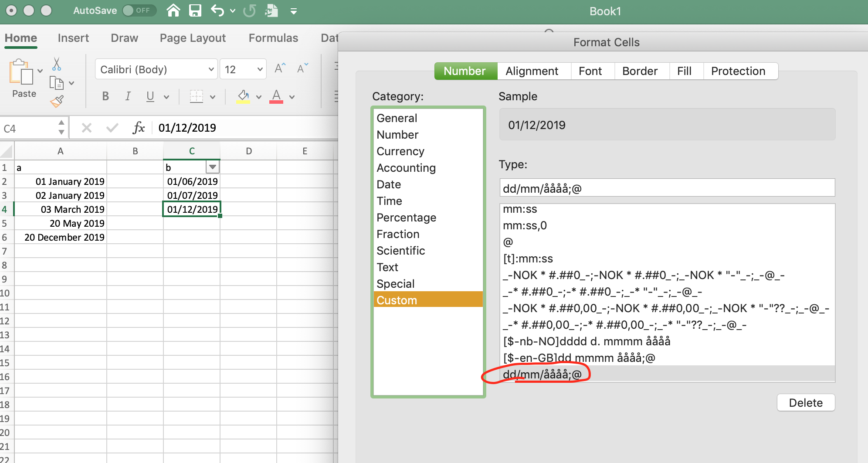Click the Paste clipboard icon
Image resolution: width=868 pixels, height=463 pixels.
tap(21, 72)
